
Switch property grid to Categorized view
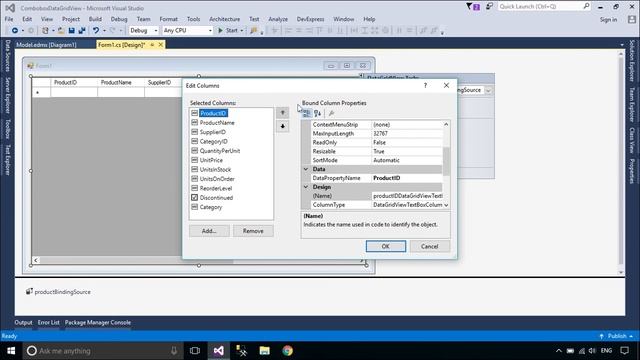(306, 113)
